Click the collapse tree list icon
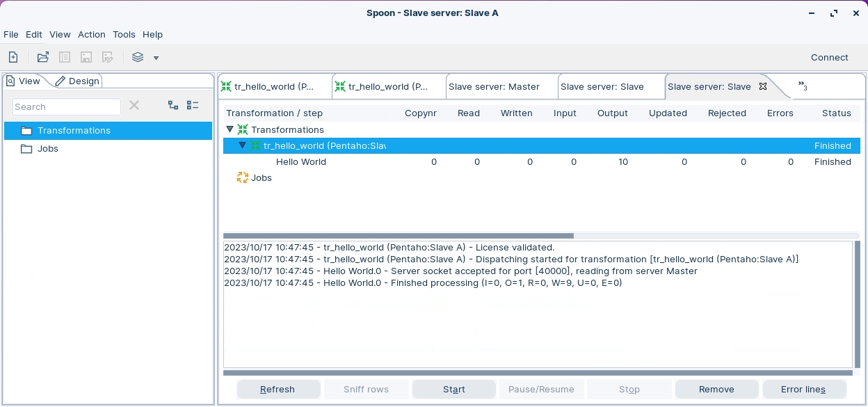The height and width of the screenshot is (407, 868). (x=193, y=106)
